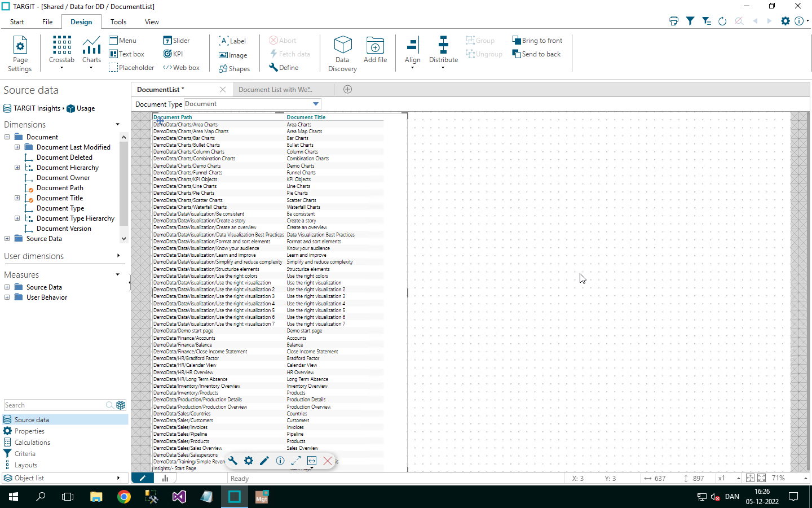
Task: Click the fit-width icon in floating toolbar
Action: (312, 461)
